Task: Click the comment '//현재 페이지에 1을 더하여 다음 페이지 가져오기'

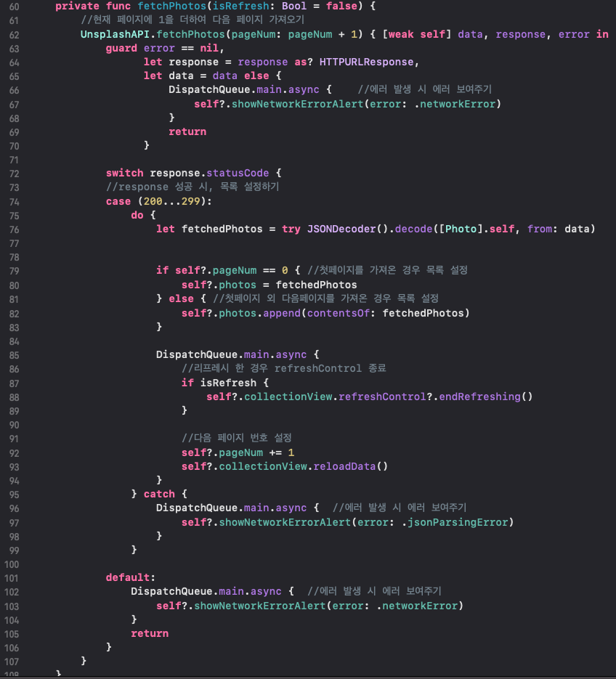Action: point(192,20)
